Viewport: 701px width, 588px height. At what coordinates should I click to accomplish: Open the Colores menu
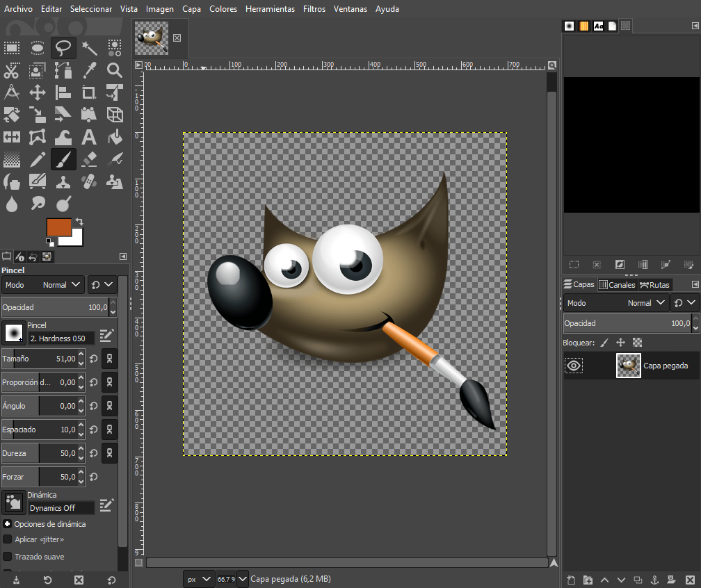(x=223, y=9)
